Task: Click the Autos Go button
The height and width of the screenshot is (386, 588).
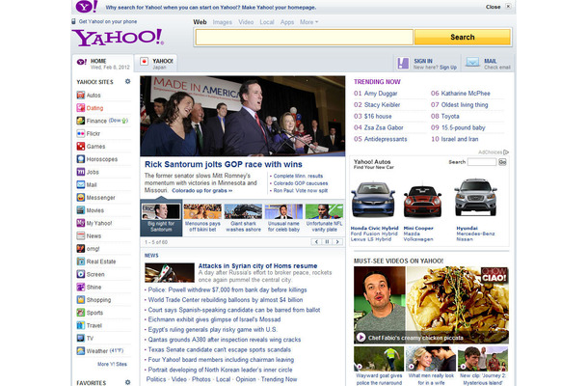Action: (502, 162)
